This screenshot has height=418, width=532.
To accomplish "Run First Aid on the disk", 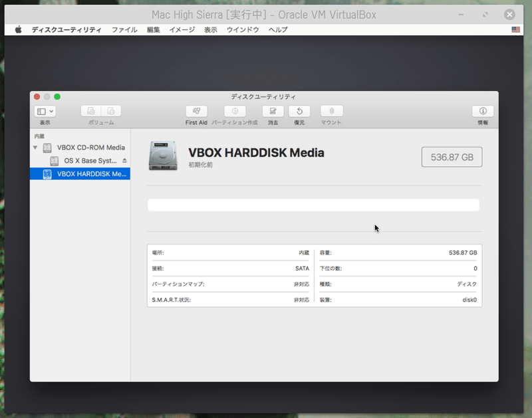I will pyautogui.click(x=196, y=111).
